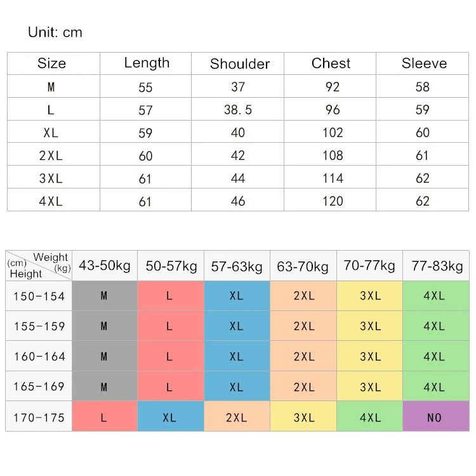Select the 57-63kg weight header

(x=237, y=266)
